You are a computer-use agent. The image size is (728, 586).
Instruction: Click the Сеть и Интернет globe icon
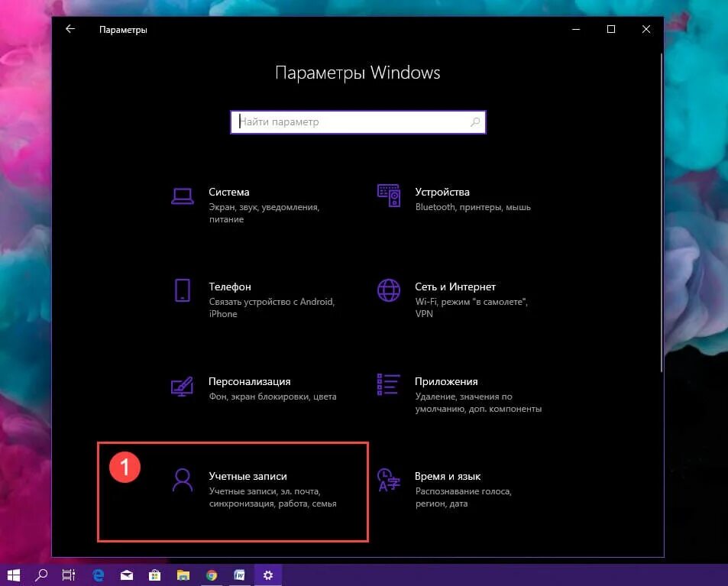389,290
